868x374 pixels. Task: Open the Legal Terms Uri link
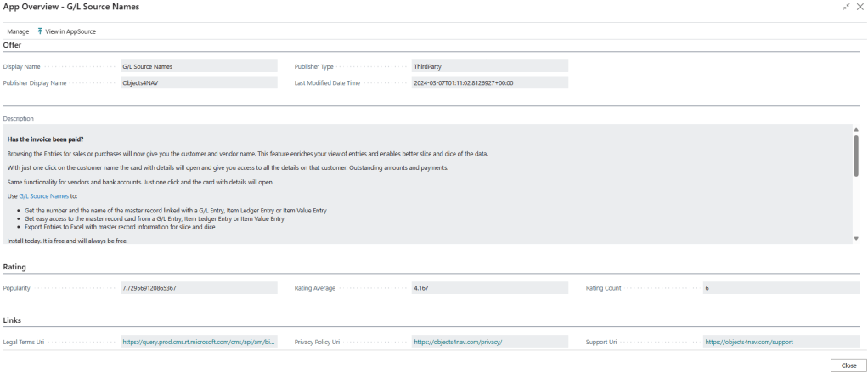point(199,342)
